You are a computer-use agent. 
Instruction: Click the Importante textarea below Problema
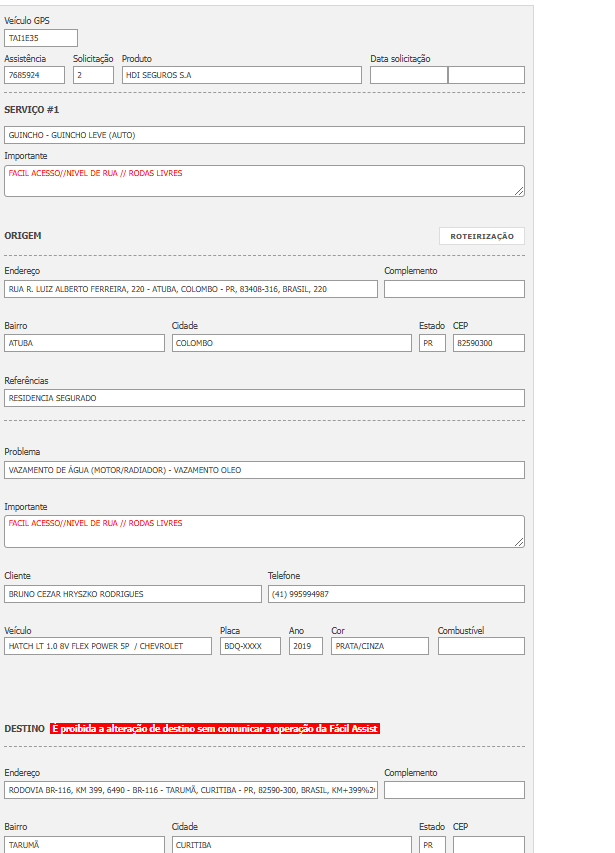[x=264, y=531]
